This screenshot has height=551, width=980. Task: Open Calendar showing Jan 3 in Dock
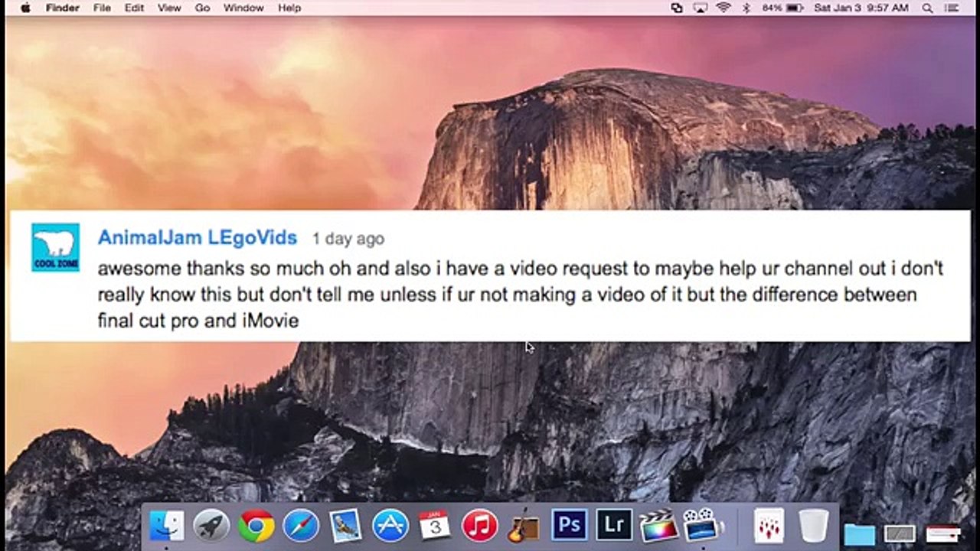435,526
